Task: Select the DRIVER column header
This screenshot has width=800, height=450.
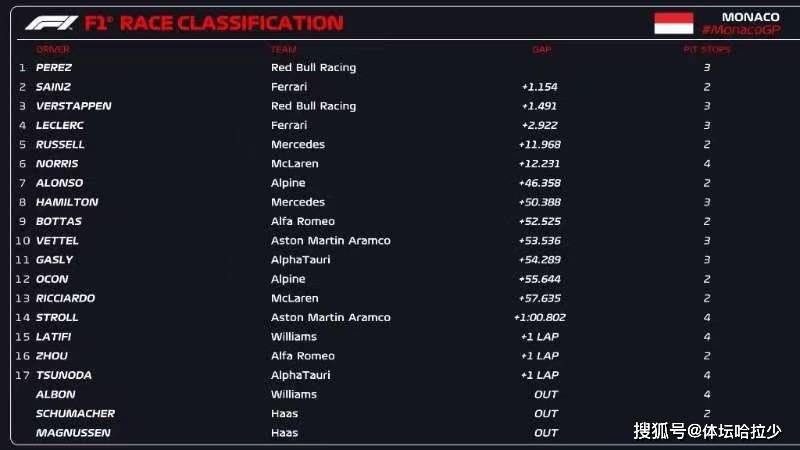Action: tap(53, 49)
